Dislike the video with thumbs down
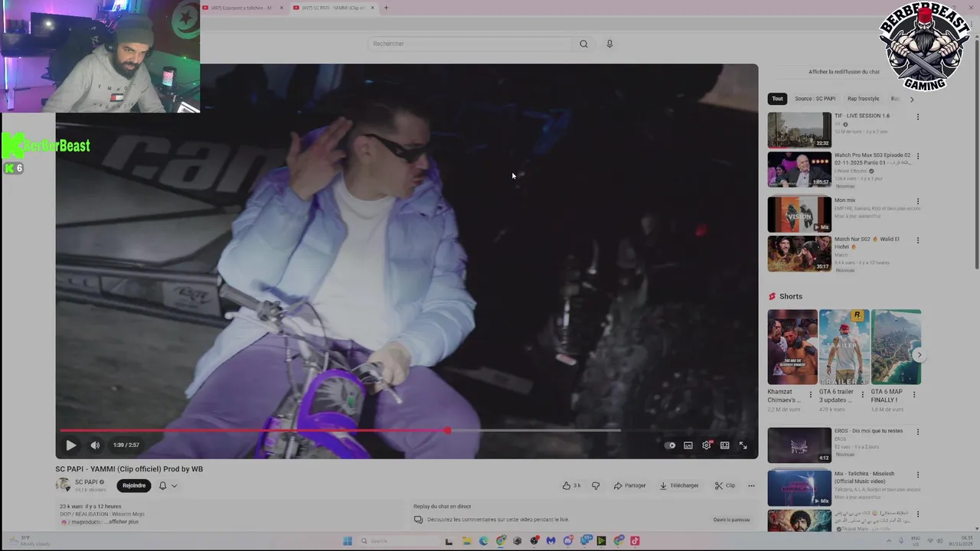This screenshot has width=980, height=551. 596,485
